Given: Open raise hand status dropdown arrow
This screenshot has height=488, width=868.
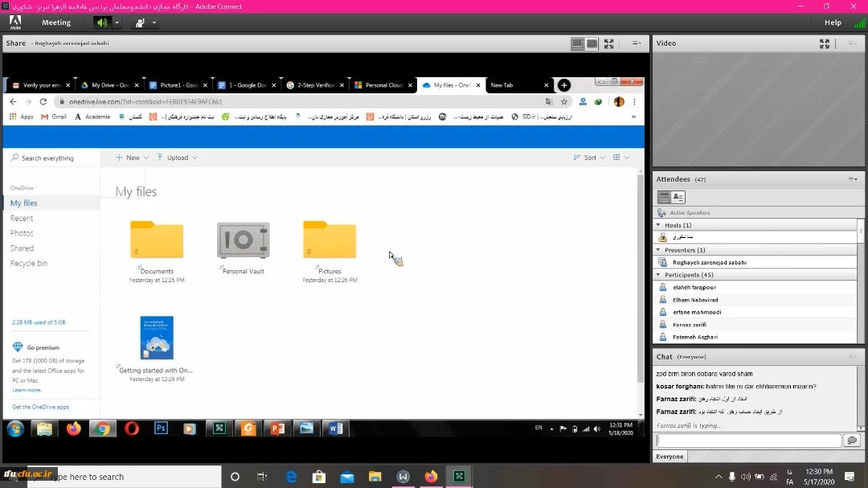Looking at the screenshot, I should 154,23.
